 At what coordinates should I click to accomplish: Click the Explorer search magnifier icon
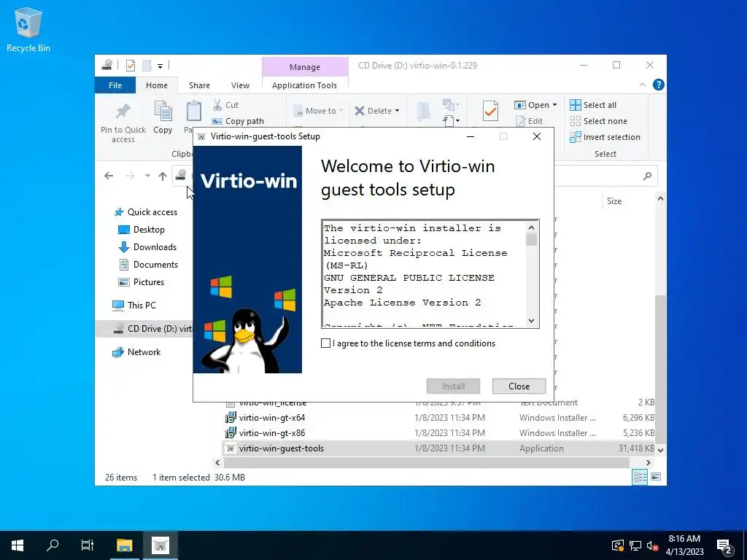647,176
